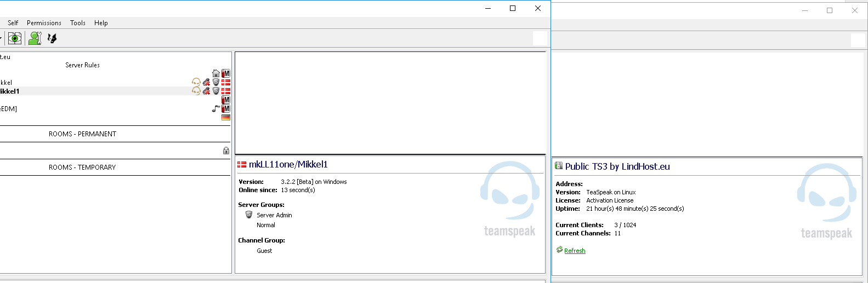Click headset icon in bold ikkel1 row
Image resolution: width=868 pixels, height=283 pixels.
pos(196,91)
